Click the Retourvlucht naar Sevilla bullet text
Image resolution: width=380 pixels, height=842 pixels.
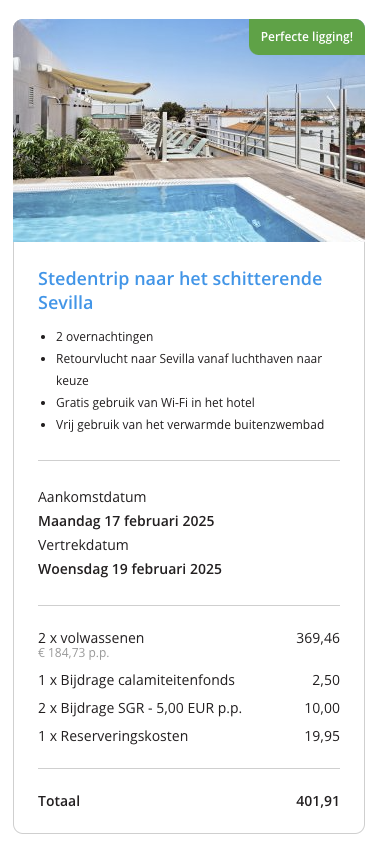189,369
